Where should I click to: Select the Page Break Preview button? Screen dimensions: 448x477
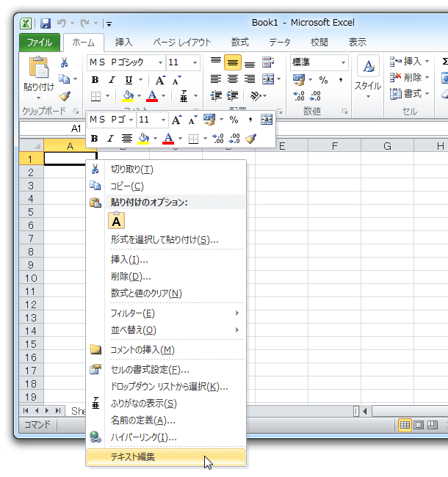(x=432, y=425)
